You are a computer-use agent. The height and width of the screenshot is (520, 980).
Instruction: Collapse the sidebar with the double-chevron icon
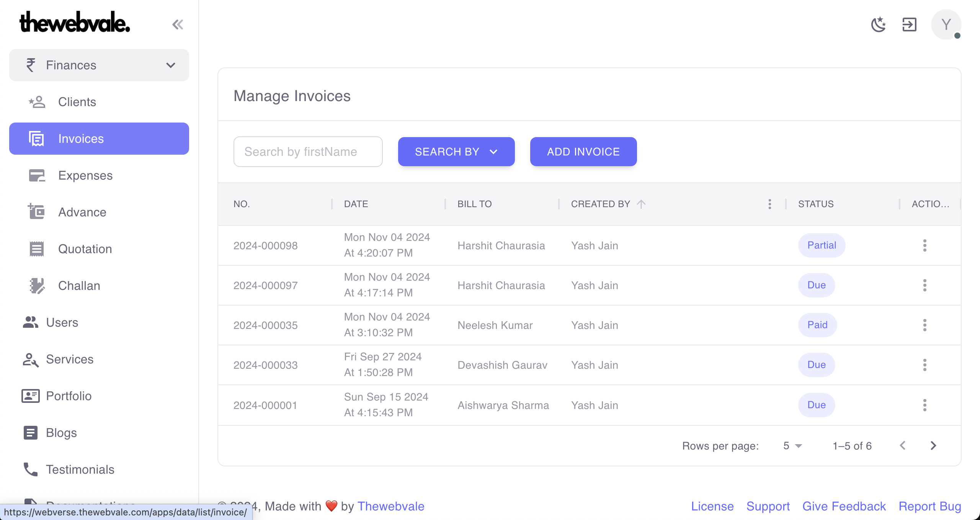[178, 25]
